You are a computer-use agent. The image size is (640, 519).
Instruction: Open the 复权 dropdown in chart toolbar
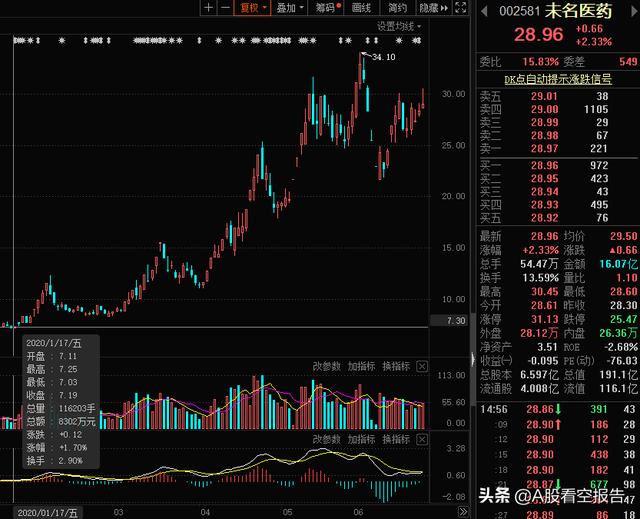click(x=252, y=8)
